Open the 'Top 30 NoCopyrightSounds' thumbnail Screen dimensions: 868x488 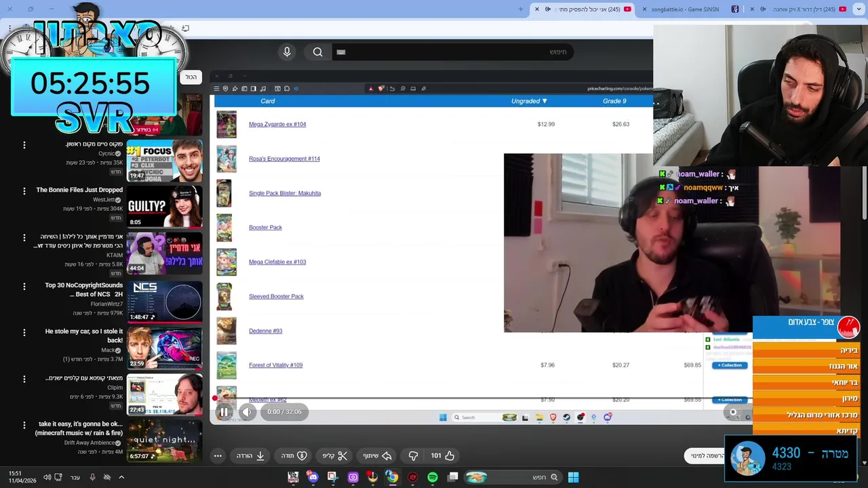pos(165,301)
